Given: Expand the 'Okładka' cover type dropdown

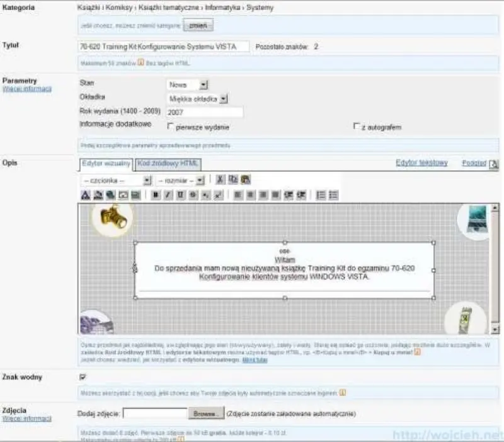Looking at the screenshot, I should [x=198, y=98].
